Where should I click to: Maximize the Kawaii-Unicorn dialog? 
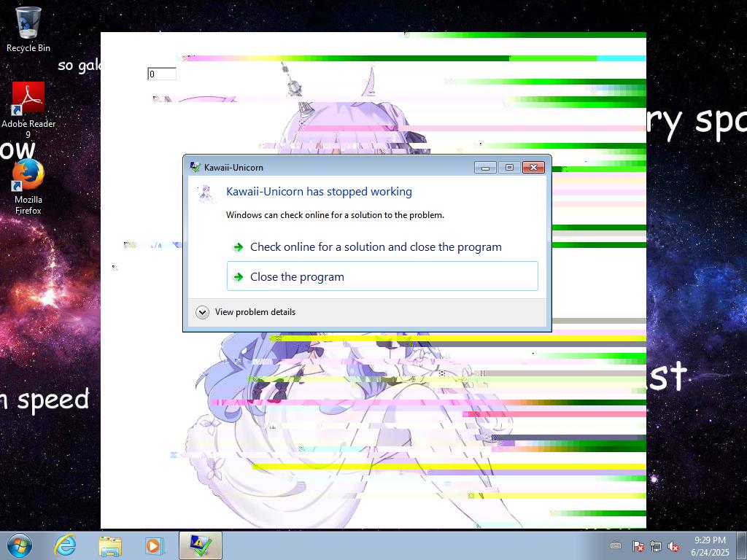[x=509, y=167]
